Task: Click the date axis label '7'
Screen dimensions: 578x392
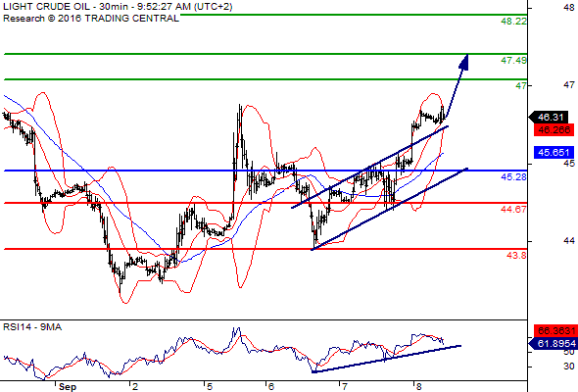Action: click(x=345, y=386)
